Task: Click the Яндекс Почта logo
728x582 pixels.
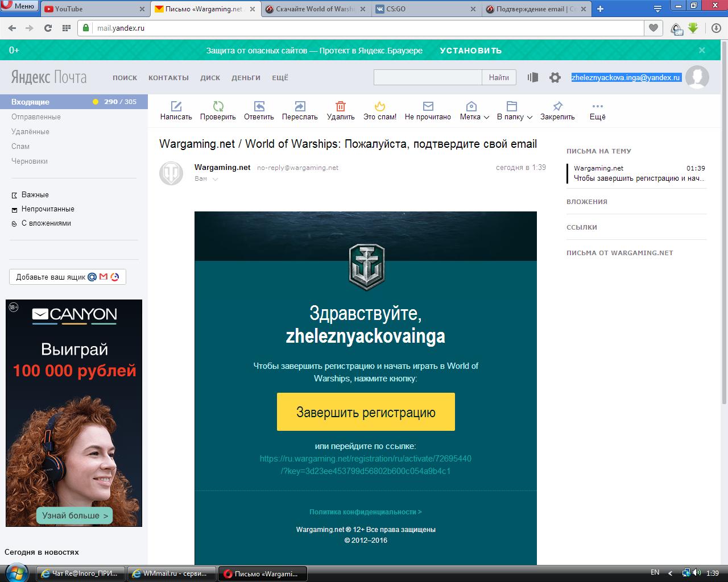Action: click(x=49, y=77)
